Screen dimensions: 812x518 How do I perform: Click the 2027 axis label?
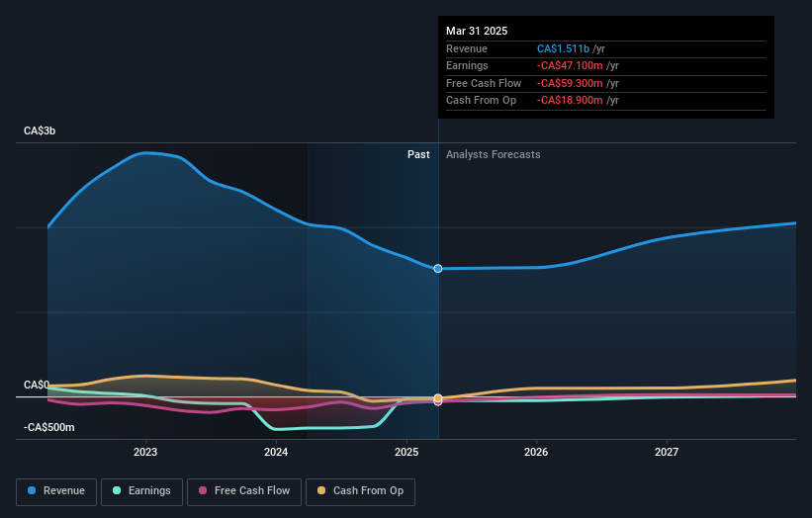(x=667, y=452)
